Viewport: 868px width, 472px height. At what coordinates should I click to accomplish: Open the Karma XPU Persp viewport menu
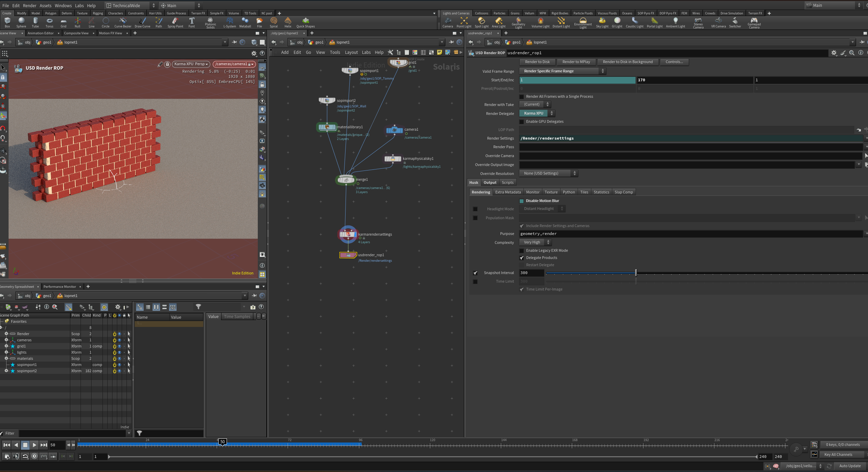pyautogui.click(x=191, y=64)
